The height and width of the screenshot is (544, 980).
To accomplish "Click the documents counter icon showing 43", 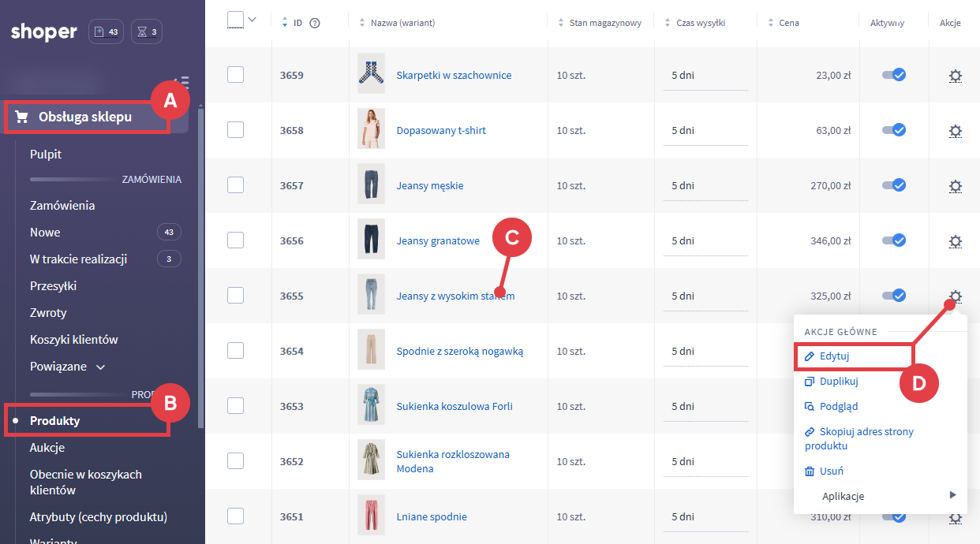I will [x=106, y=32].
